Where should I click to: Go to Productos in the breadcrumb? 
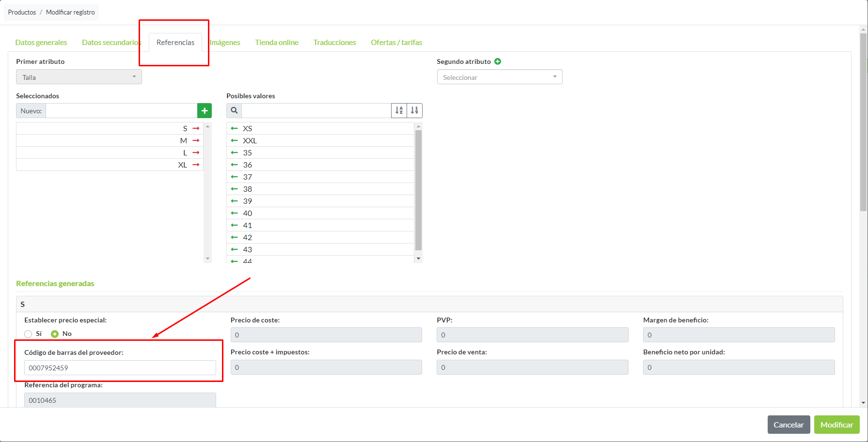pyautogui.click(x=22, y=12)
